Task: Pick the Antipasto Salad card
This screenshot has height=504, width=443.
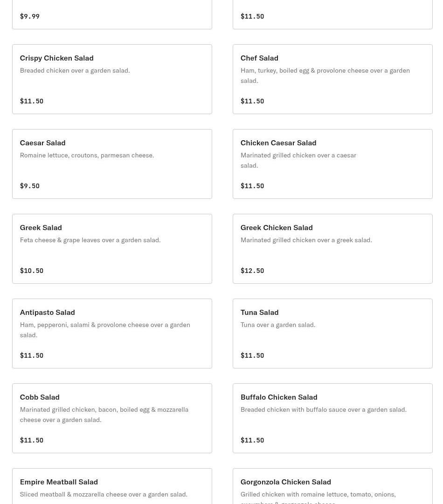Action: [x=112, y=334]
